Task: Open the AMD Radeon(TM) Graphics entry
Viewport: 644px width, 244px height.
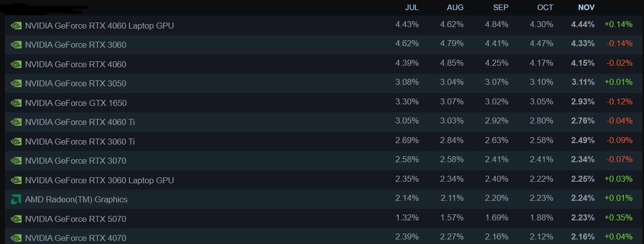Action: click(x=76, y=199)
